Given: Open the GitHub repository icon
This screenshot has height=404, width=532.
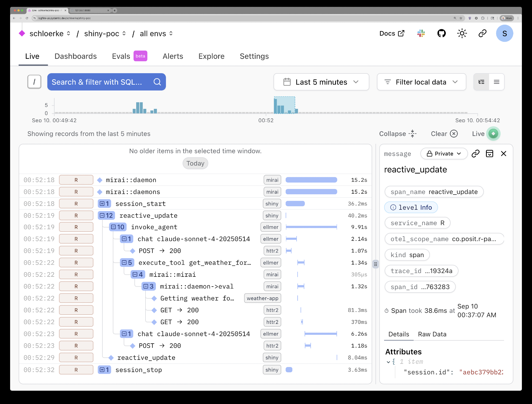Looking at the screenshot, I should click(x=441, y=34).
